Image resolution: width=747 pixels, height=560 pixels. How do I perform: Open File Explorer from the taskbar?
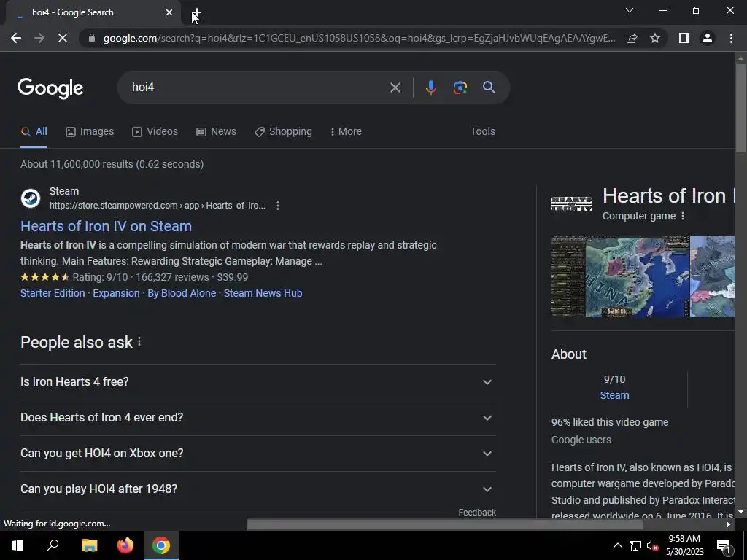[x=89, y=545]
